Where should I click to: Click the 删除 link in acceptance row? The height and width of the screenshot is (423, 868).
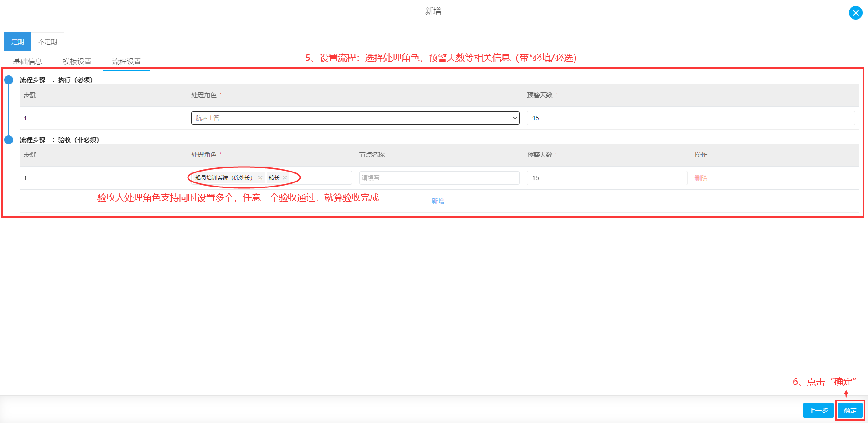point(701,178)
